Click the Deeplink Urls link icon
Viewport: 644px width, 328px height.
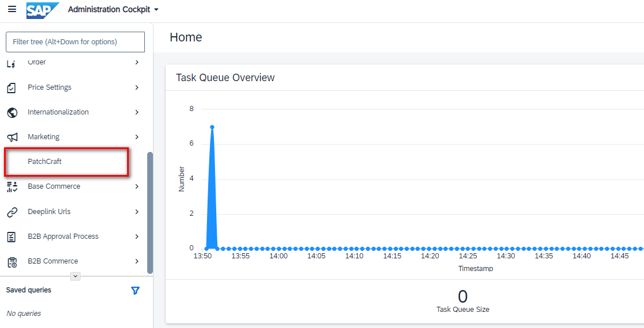coord(11,212)
